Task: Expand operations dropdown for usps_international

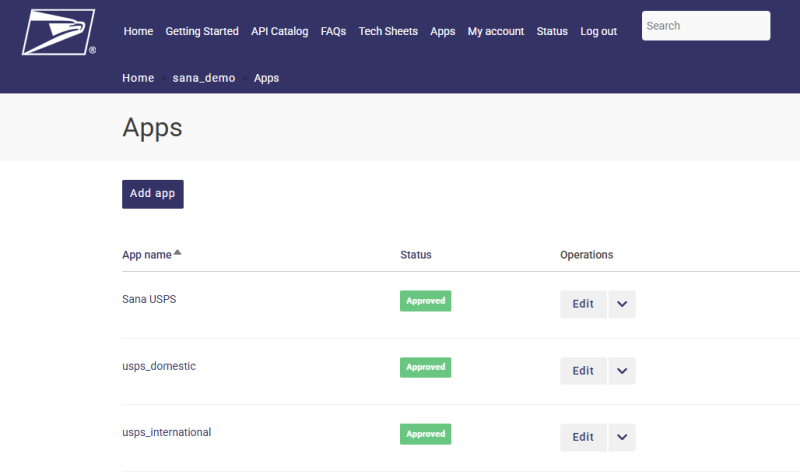Action: 622,437
